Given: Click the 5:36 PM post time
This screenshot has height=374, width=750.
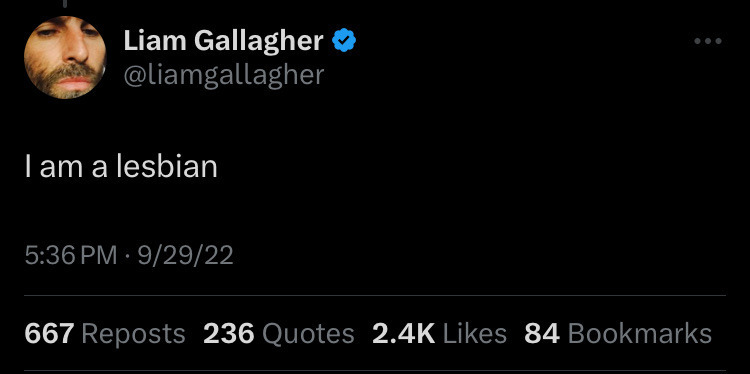Looking at the screenshot, I should tap(71, 255).
